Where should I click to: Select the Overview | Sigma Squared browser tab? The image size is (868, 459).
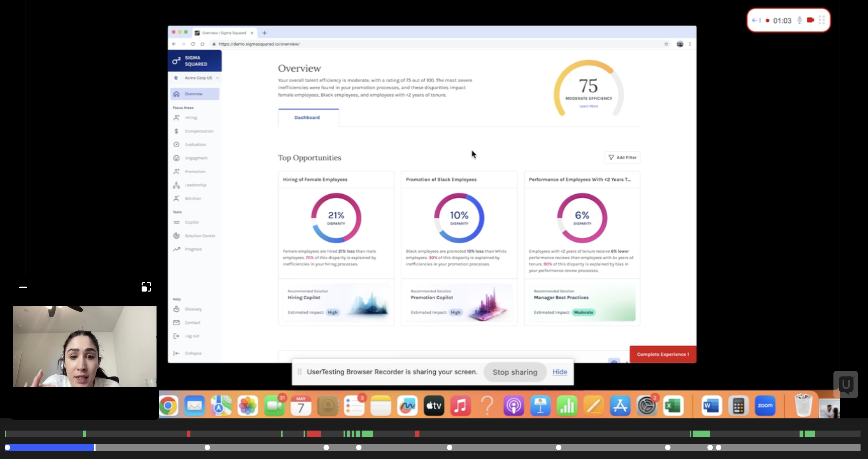coord(224,33)
